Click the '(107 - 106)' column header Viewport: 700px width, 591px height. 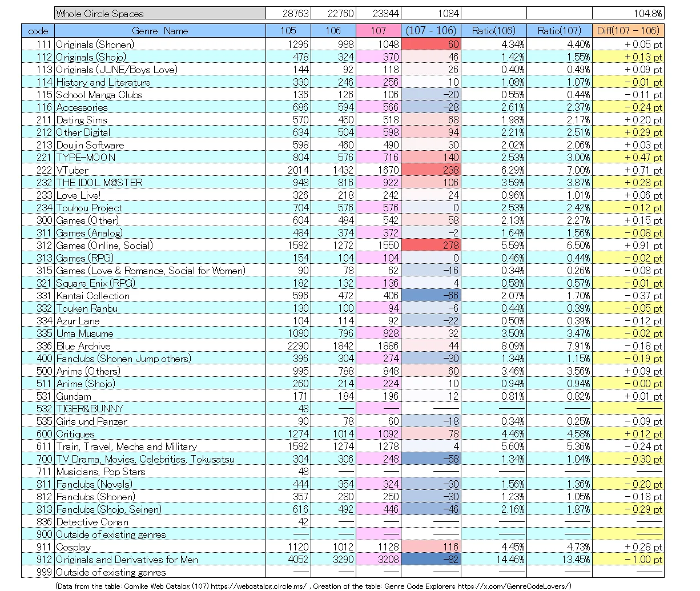tap(431, 31)
